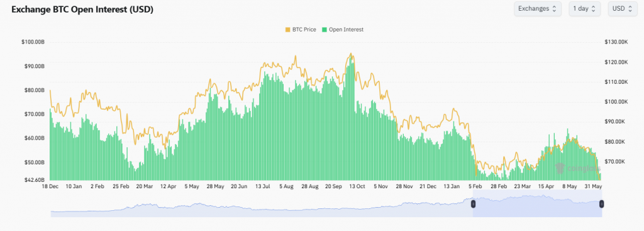Click the '$70.00B' left axis label
This screenshot has height=231, width=644.
click(35, 115)
